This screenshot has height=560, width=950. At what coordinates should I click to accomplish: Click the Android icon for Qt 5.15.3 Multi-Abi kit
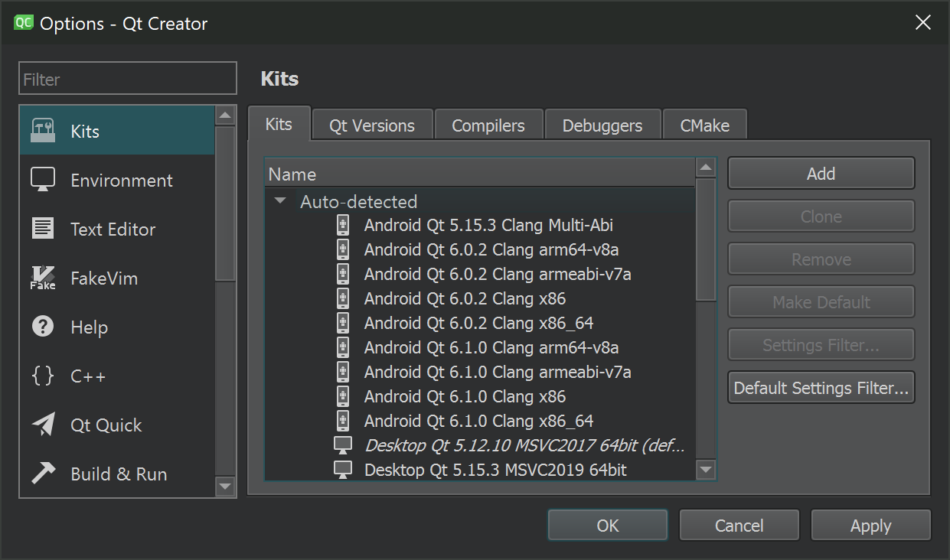[x=343, y=225]
